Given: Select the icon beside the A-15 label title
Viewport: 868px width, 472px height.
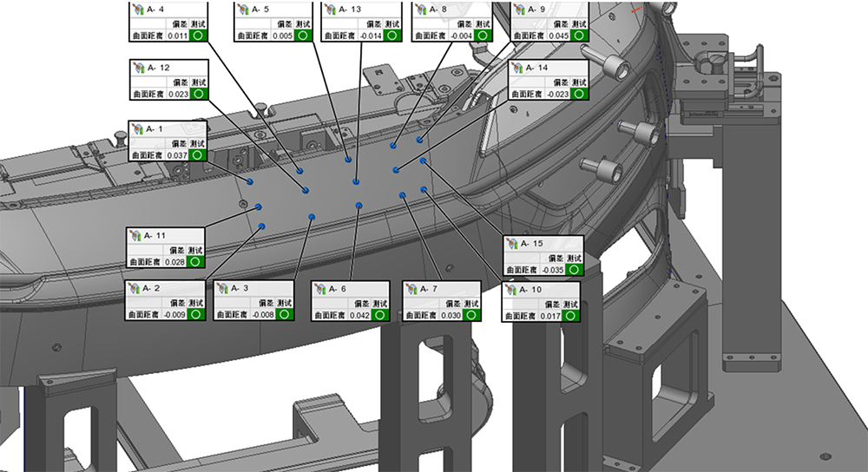Looking at the screenshot, I should pyautogui.click(x=512, y=244).
